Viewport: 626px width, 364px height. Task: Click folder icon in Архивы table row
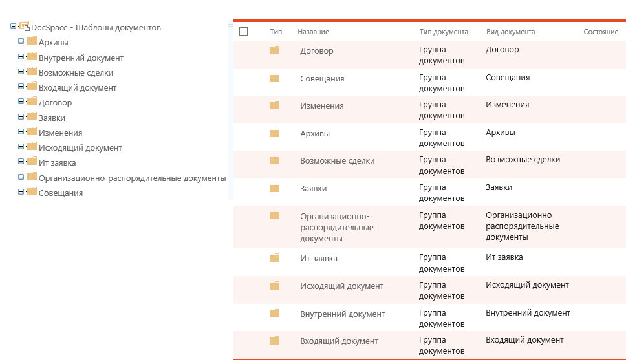click(x=274, y=133)
